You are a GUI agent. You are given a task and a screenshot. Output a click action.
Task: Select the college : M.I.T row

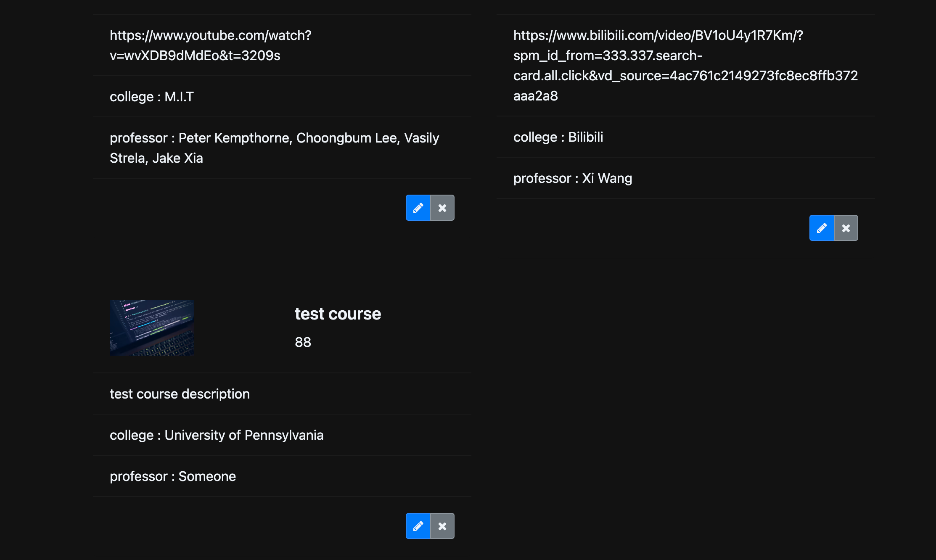pos(282,96)
